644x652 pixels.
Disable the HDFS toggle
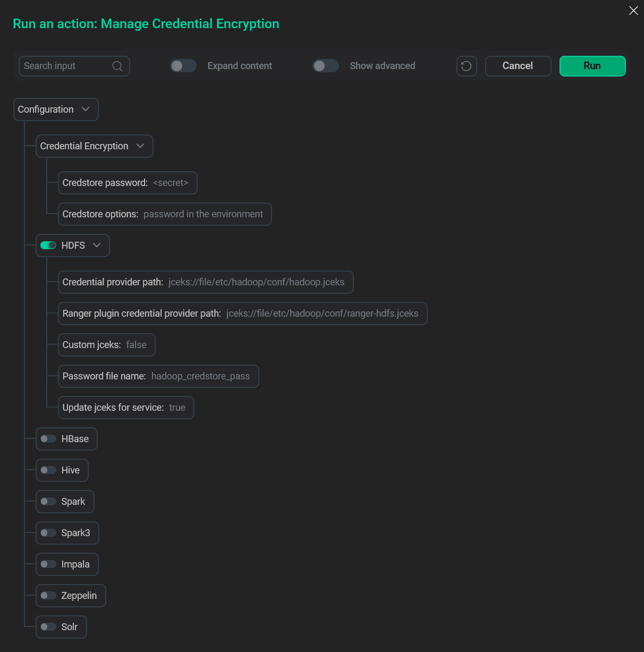pos(48,245)
